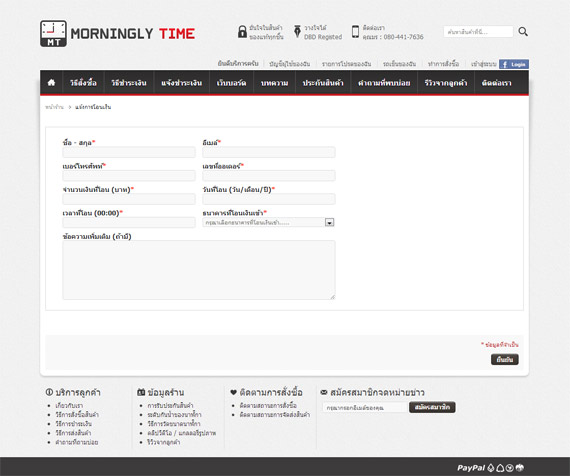Open วิธีการวัดขนาดนาฬิกา footer link
The image size is (570, 476).
pyautogui.click(x=174, y=424)
